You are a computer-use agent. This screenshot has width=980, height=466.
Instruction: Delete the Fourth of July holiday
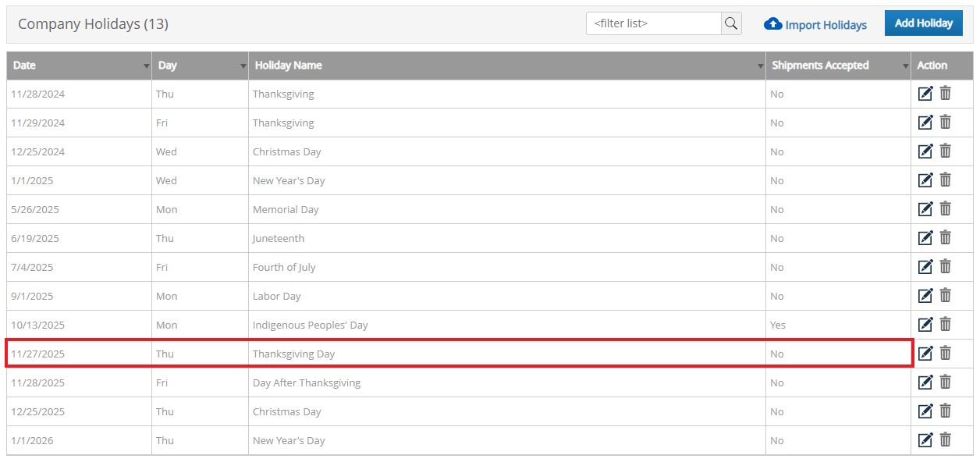click(x=945, y=267)
